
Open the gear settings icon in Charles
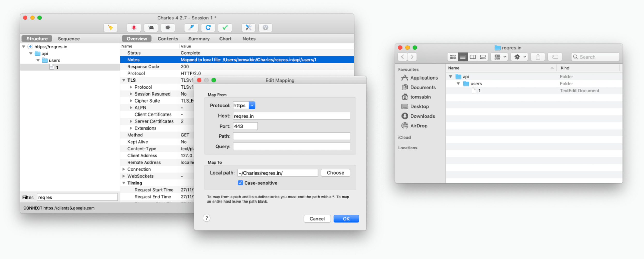[x=266, y=27]
